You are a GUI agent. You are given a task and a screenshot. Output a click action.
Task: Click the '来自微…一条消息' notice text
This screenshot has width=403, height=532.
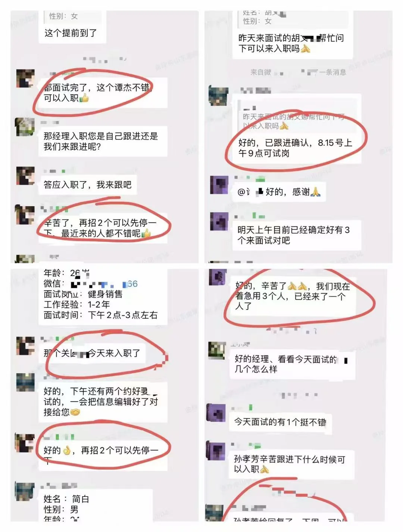(x=298, y=72)
